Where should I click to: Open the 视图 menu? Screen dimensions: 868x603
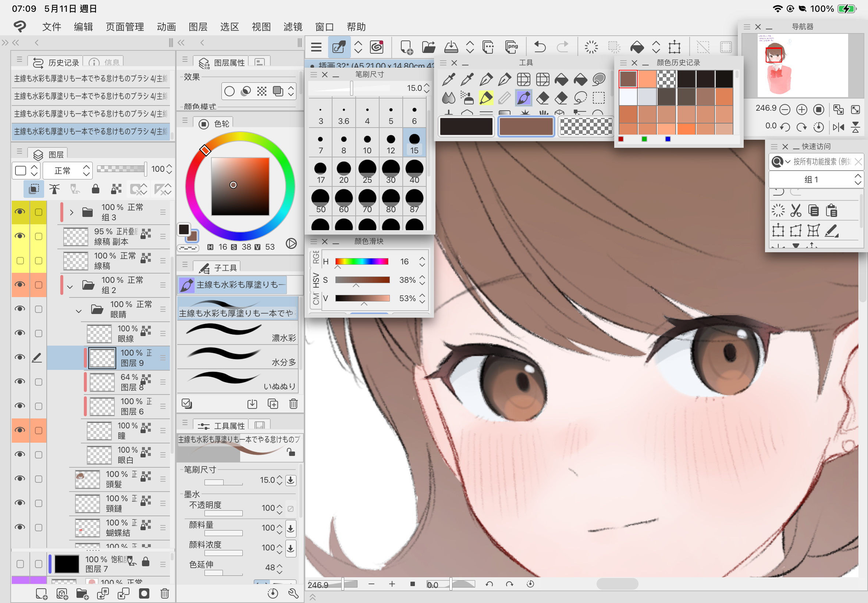(261, 27)
